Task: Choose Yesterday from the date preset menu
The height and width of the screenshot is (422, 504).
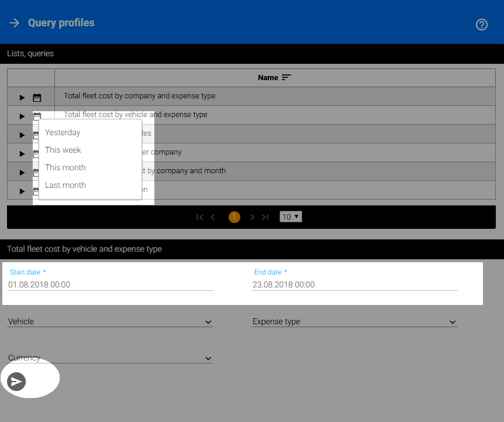Action: (63, 132)
